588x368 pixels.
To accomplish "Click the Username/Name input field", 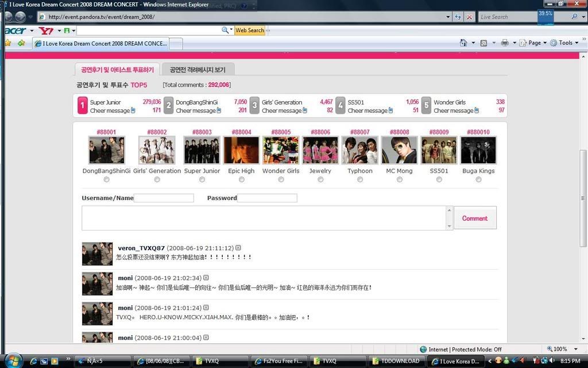I will 164,198.
